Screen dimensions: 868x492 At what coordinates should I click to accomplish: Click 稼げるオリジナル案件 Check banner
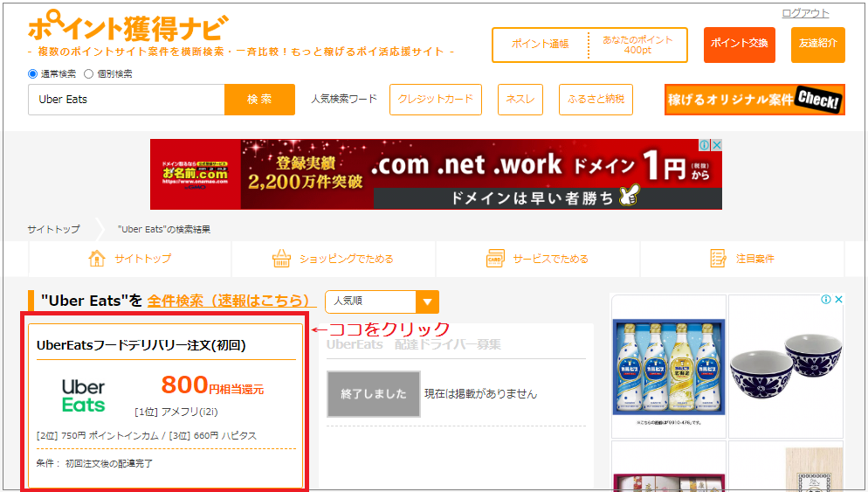point(754,99)
